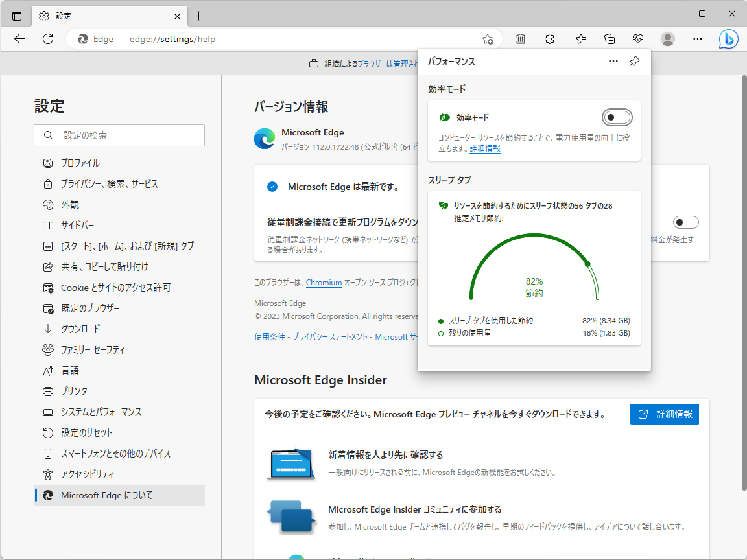Click the 設定の検索 search field

(119, 135)
